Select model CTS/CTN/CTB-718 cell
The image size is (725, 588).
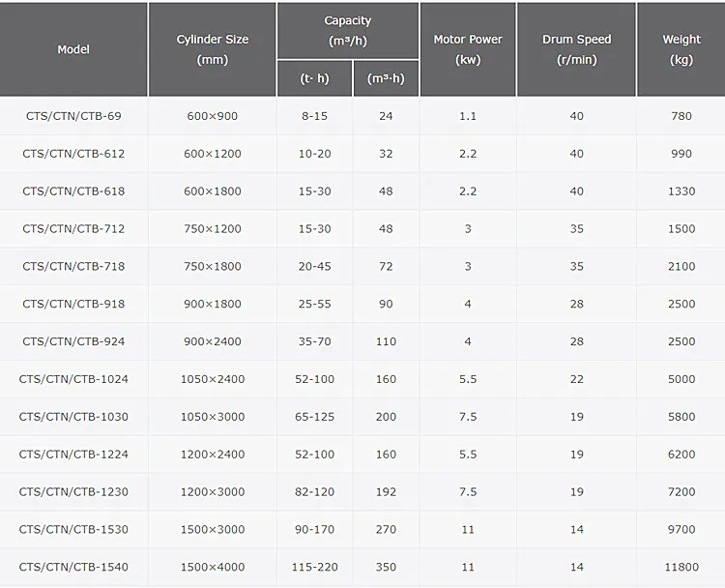click(73, 266)
